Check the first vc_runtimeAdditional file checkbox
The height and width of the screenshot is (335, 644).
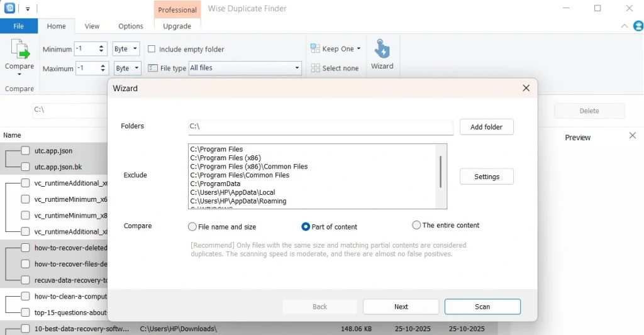click(x=25, y=183)
